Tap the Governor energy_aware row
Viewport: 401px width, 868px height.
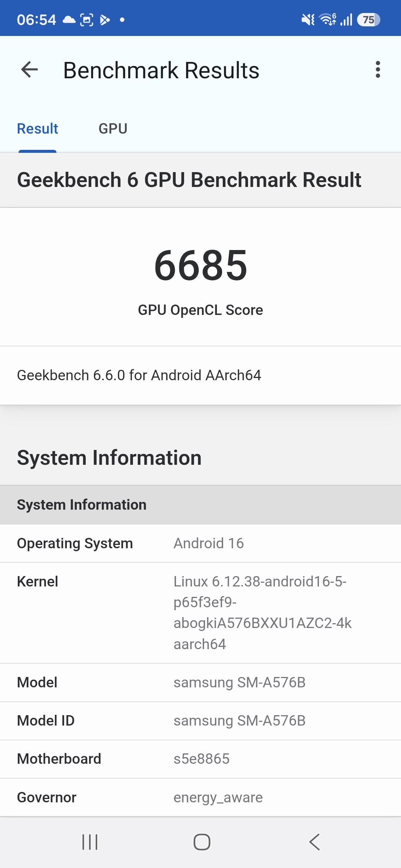tap(200, 798)
